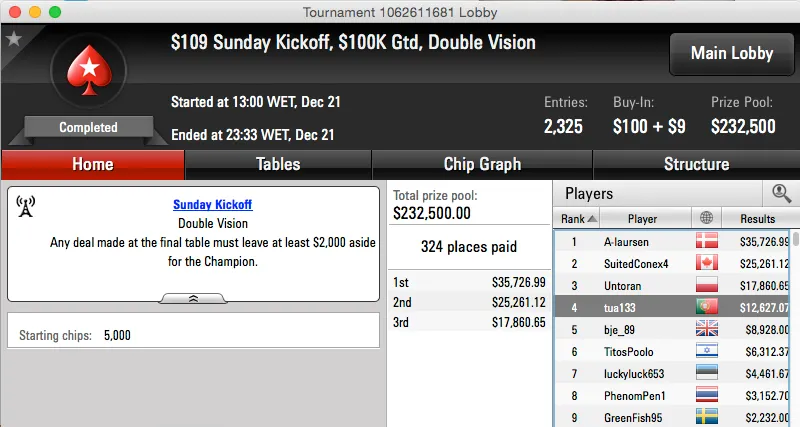Click the broadcast antenna icon
800x427 pixels.
tap(27, 206)
